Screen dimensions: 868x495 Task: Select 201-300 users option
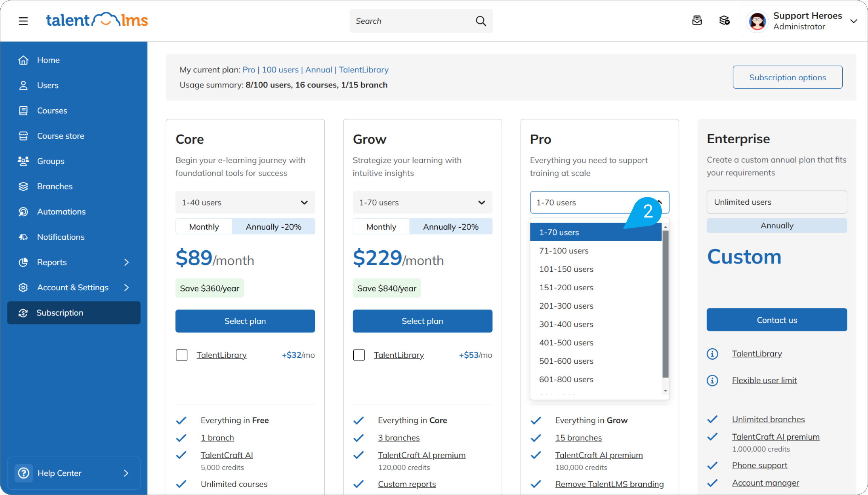click(x=596, y=306)
